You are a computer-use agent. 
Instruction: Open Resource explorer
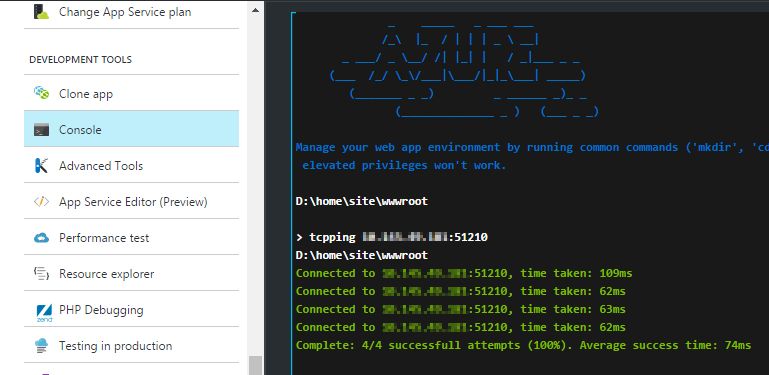[131, 273]
